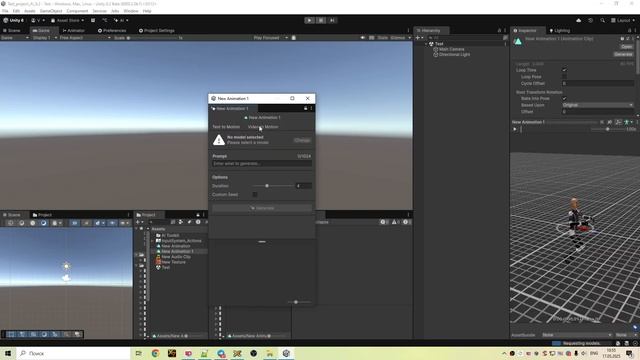Switch to the Video to Motion tab
The height and width of the screenshot is (360, 640).
point(263,127)
